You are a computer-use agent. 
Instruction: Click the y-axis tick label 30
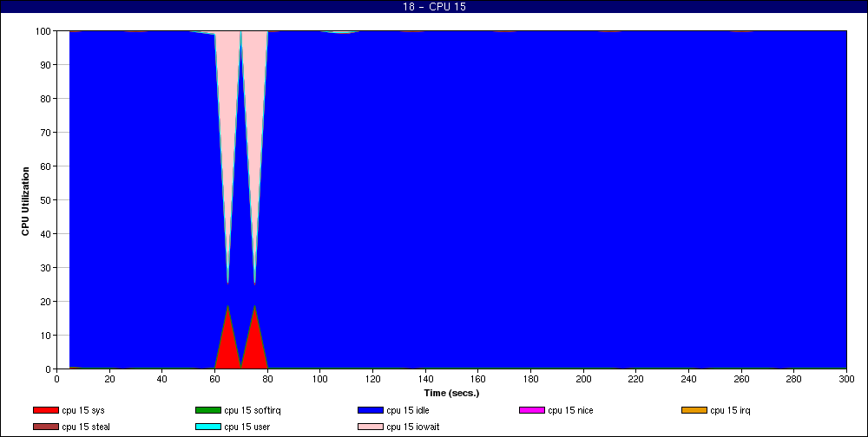(46, 268)
